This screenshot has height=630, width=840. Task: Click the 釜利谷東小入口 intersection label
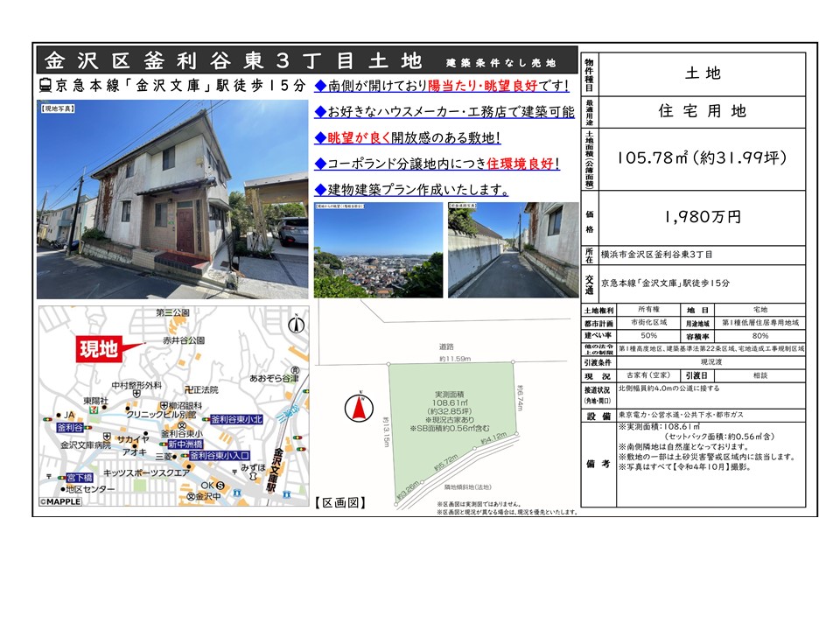[x=220, y=456]
